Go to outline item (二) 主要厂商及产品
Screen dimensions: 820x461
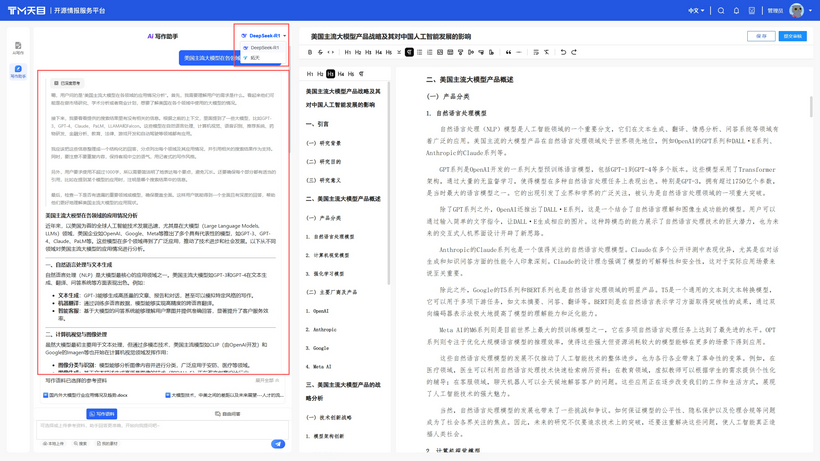pyautogui.click(x=332, y=292)
